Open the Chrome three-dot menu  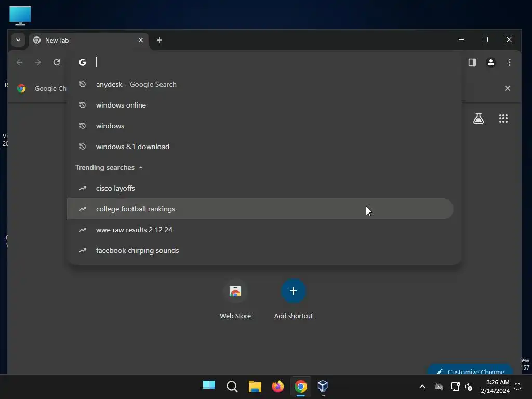point(510,62)
